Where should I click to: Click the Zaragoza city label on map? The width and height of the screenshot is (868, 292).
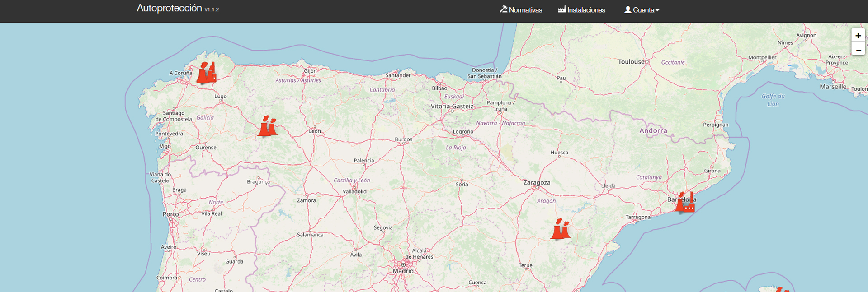pos(537,183)
